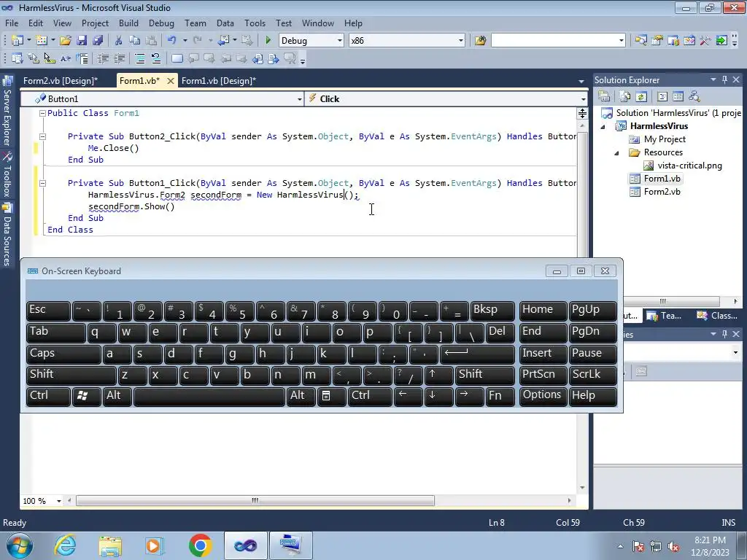Toggle Caps key on On-Screen Keyboard
Viewport: 747px width, 560px height.
[x=63, y=354]
